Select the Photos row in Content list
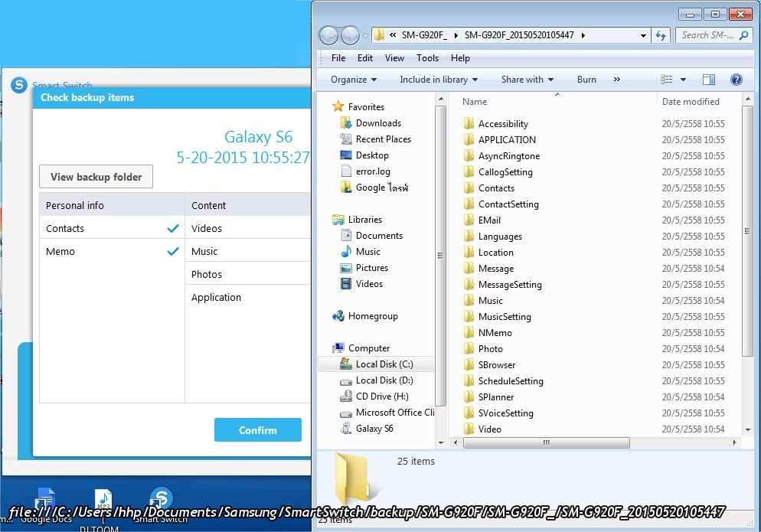This screenshot has height=532, width=761. pyautogui.click(x=247, y=274)
